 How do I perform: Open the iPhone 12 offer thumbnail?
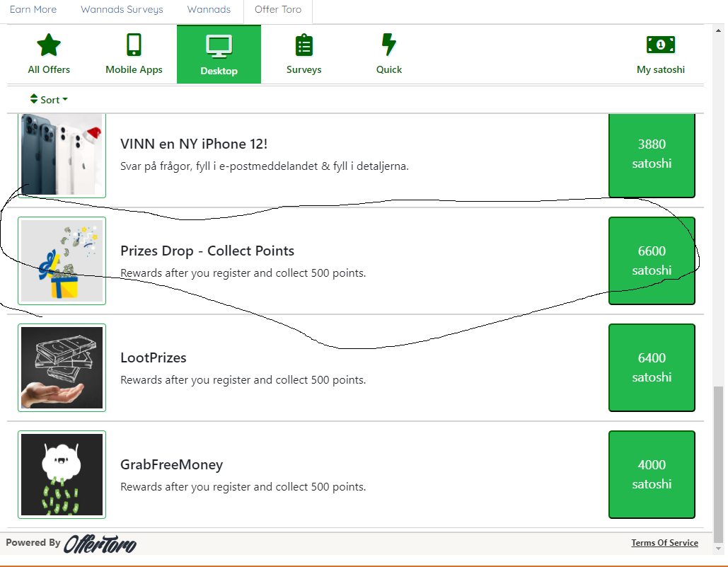tap(62, 154)
